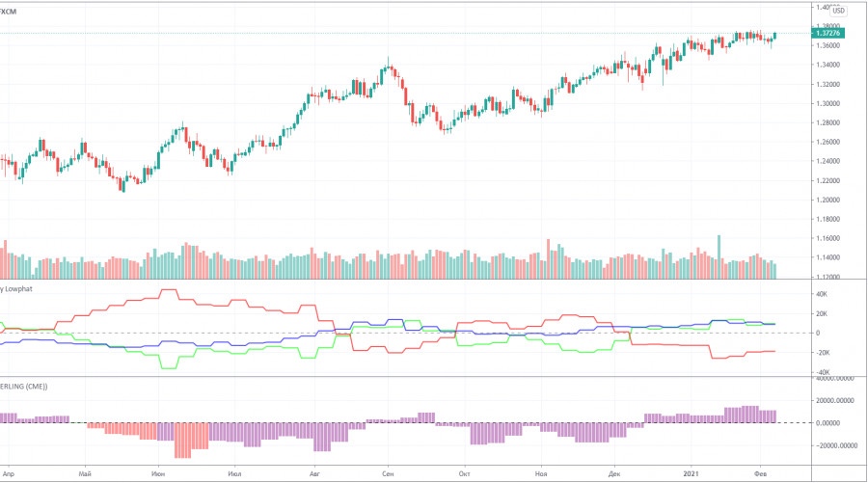
Task: Select the STERLING (CME) indicator title
Action: [x=24, y=386]
